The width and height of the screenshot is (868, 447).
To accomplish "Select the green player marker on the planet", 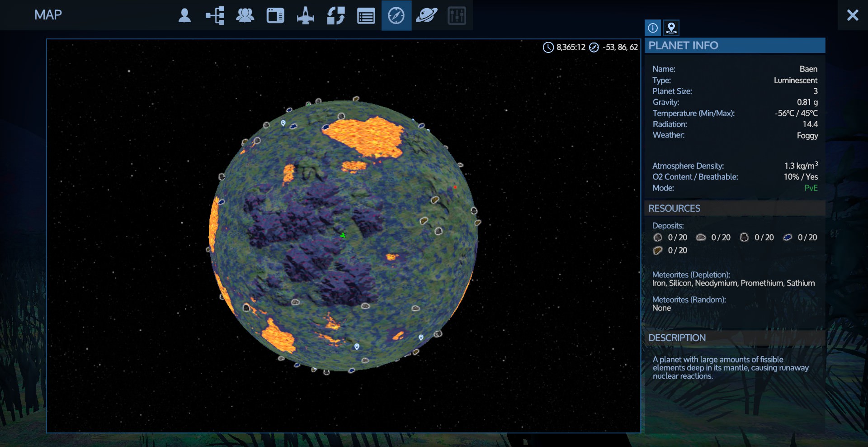I will (343, 235).
